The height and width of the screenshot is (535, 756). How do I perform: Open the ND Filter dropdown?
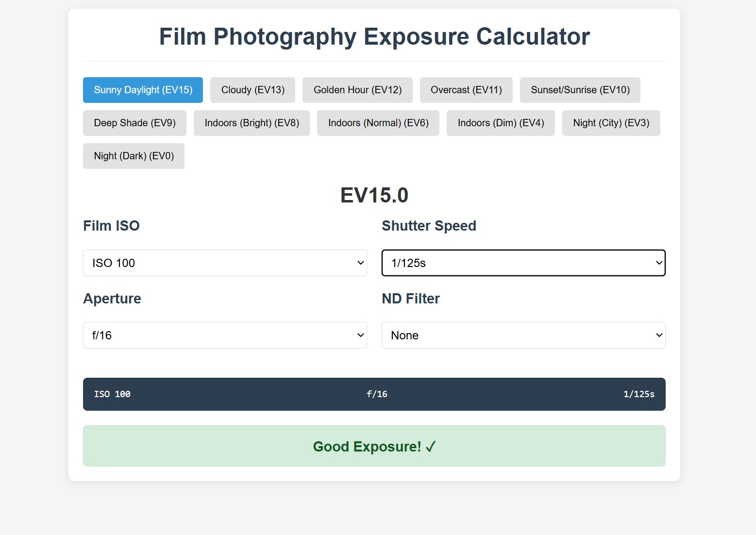tap(523, 335)
